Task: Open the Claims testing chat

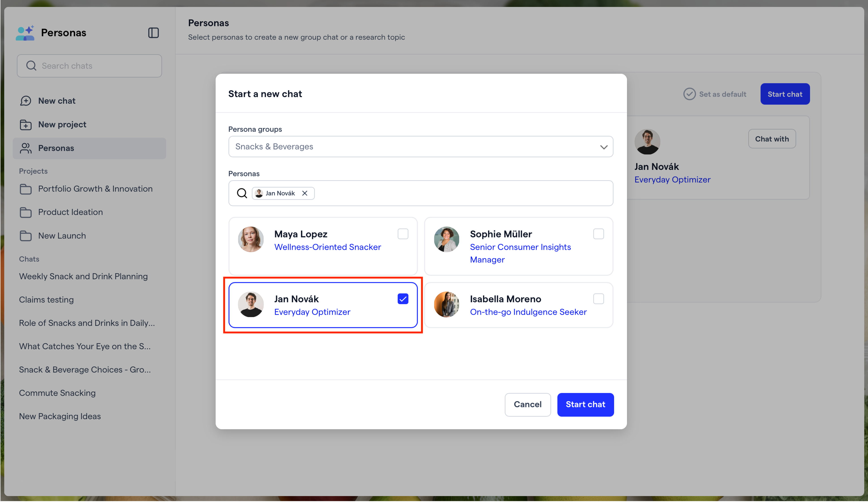Action: point(46,300)
